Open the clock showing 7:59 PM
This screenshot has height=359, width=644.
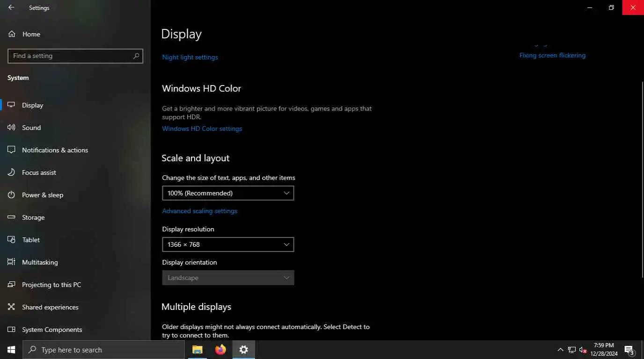[604, 350]
